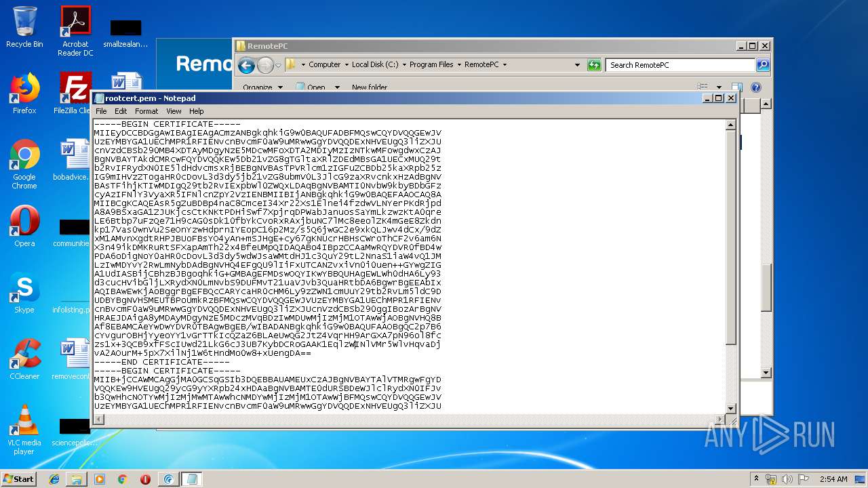The image size is (868, 488).
Task: Change view options dropdown arrow
Action: 719,87
